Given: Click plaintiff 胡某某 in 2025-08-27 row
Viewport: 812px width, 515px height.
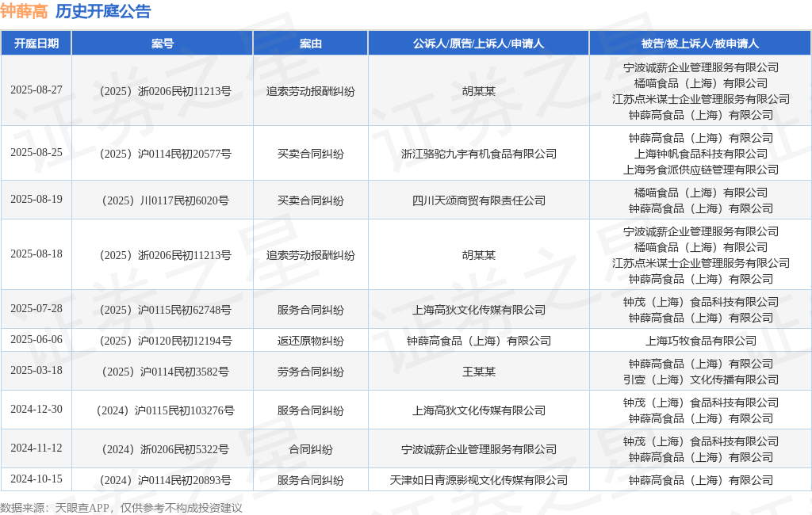Looking at the screenshot, I should [x=479, y=91].
